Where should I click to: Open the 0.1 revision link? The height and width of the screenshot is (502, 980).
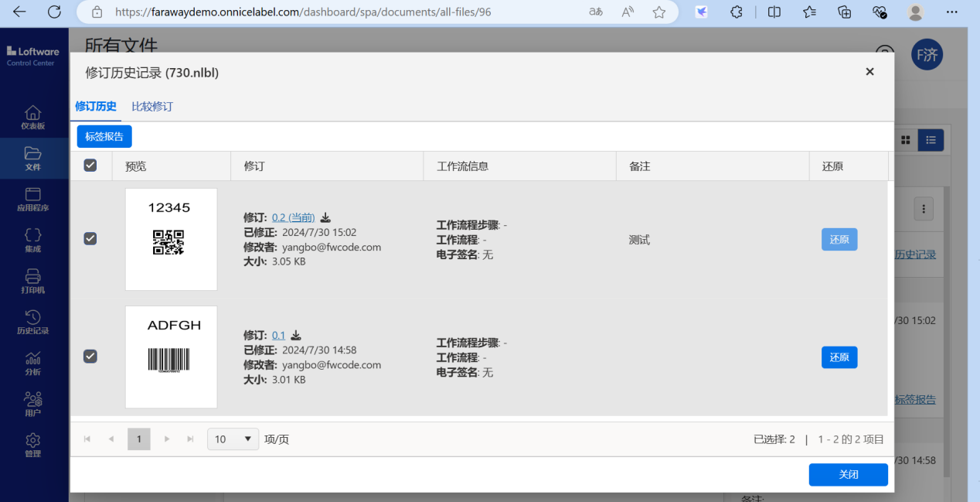(x=278, y=335)
